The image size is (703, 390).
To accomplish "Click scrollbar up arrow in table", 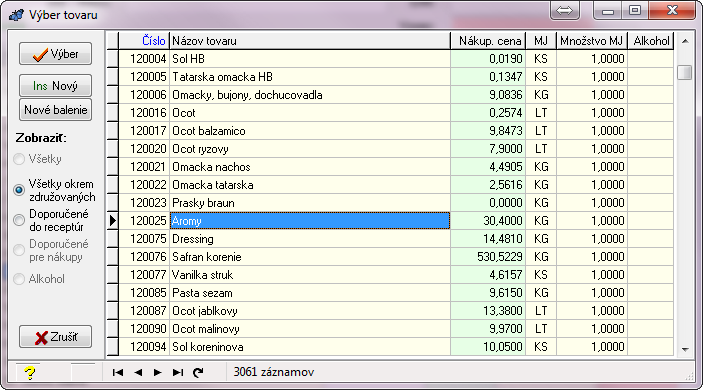I will pyautogui.click(x=685, y=41).
